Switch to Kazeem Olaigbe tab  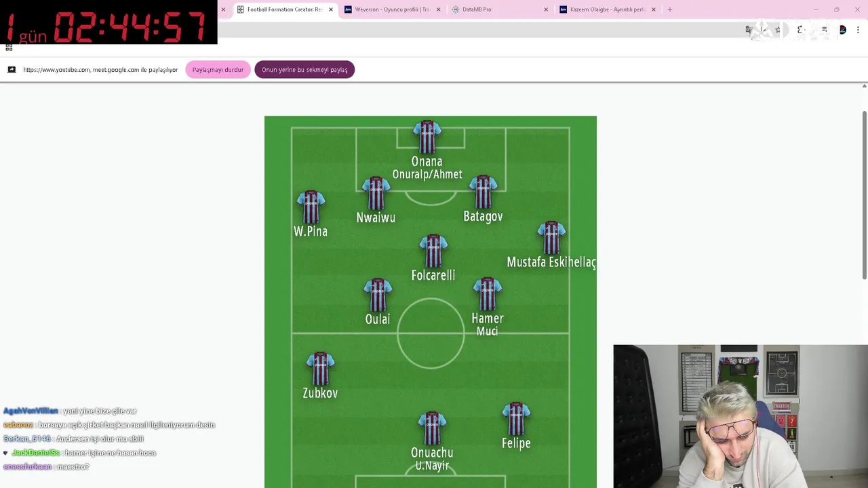(608, 9)
